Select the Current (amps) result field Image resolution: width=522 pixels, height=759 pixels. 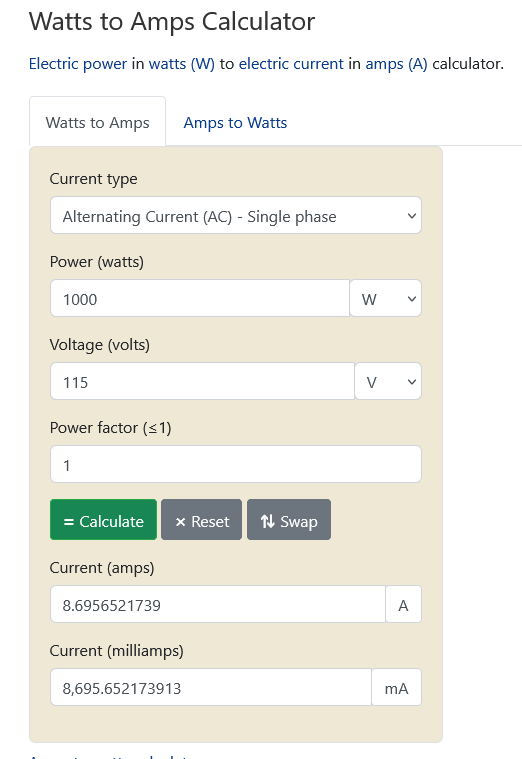[x=218, y=604]
